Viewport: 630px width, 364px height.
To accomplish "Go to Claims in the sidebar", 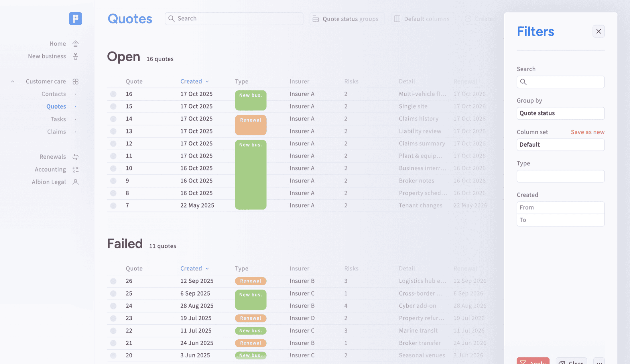I will point(56,131).
